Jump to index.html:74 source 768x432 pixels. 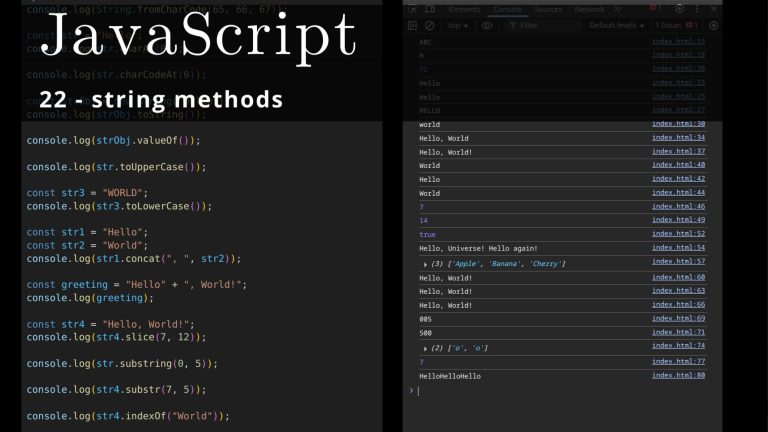click(678, 346)
